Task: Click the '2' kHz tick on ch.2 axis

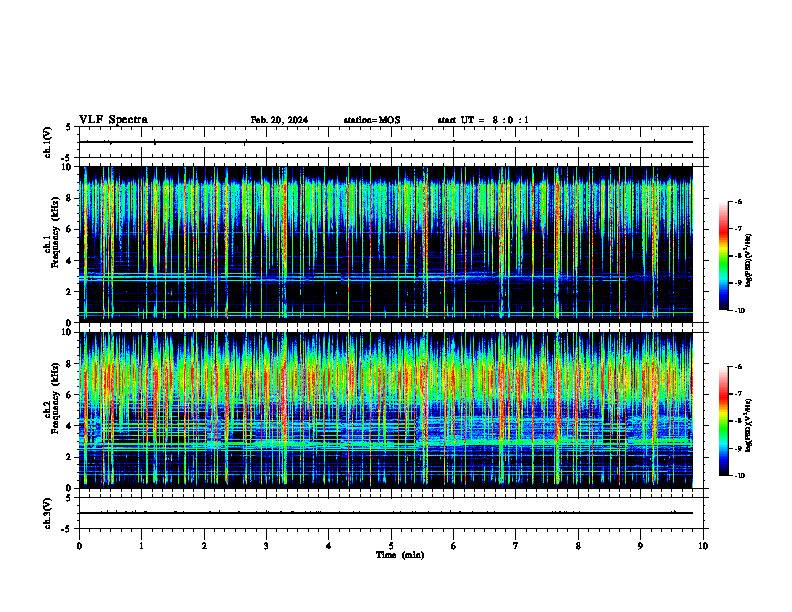Action: point(69,457)
